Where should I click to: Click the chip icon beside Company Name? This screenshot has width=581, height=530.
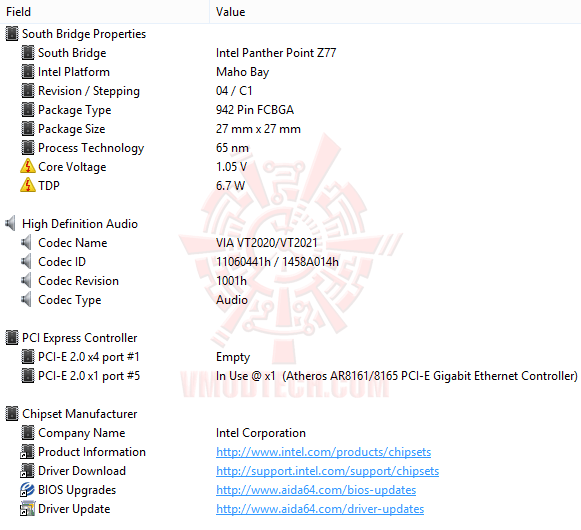[x=28, y=433]
